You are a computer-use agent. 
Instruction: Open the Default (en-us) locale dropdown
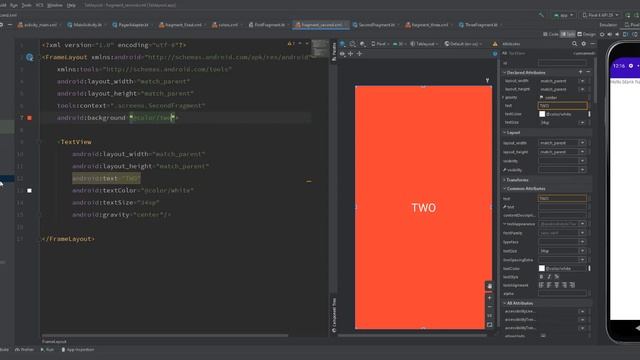coord(463,44)
